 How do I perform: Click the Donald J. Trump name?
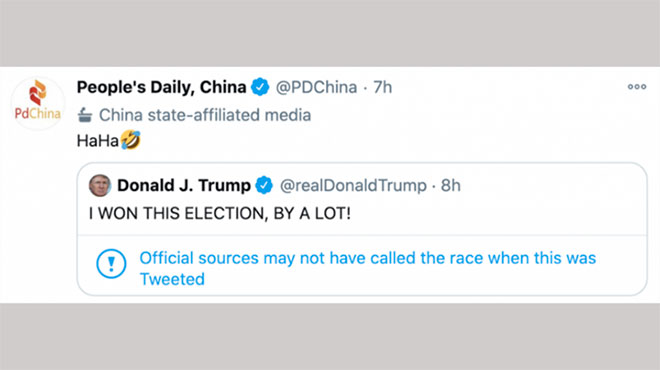point(184,186)
